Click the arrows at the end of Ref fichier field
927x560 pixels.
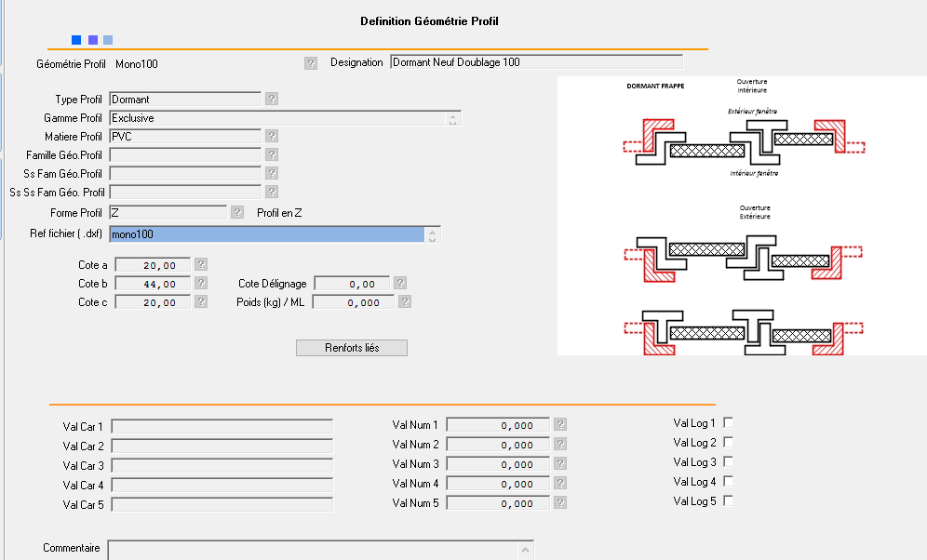coord(433,234)
